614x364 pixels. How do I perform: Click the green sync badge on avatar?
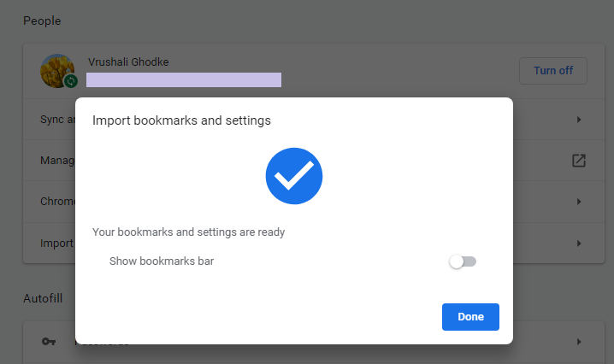coord(71,81)
